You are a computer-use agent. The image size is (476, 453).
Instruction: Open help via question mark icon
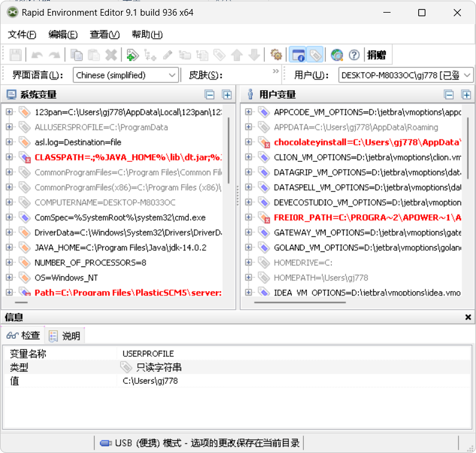click(x=354, y=55)
